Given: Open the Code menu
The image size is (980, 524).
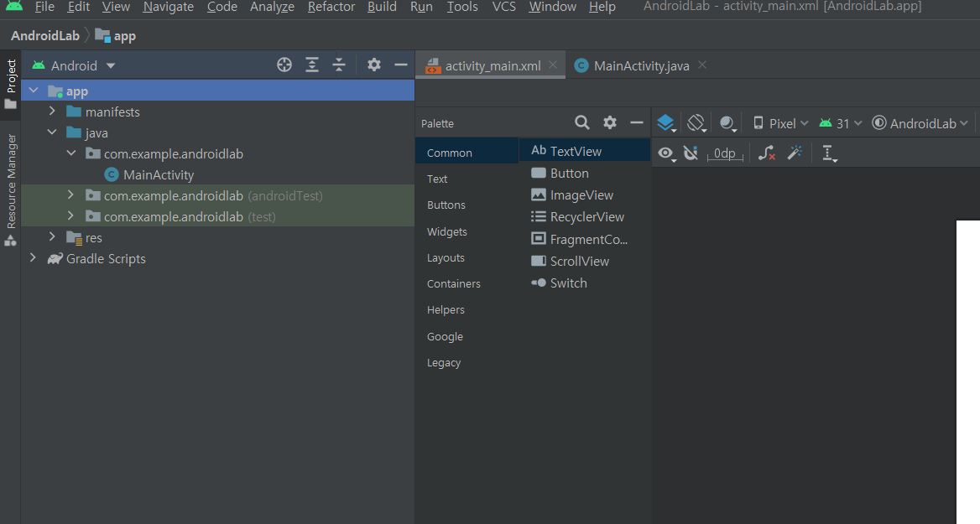Looking at the screenshot, I should click(x=222, y=7).
